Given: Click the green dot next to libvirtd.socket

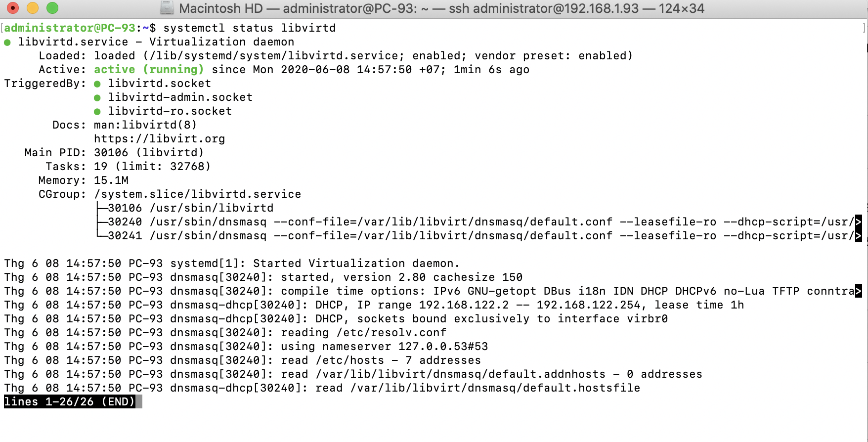Looking at the screenshot, I should (97, 84).
